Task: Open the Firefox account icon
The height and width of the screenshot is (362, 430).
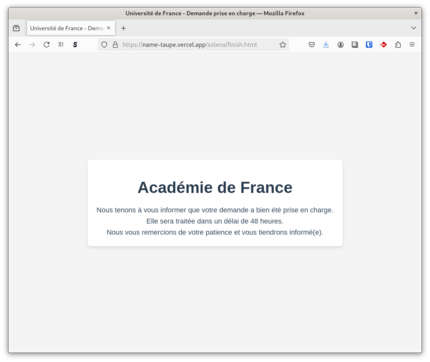Action: pyautogui.click(x=340, y=45)
